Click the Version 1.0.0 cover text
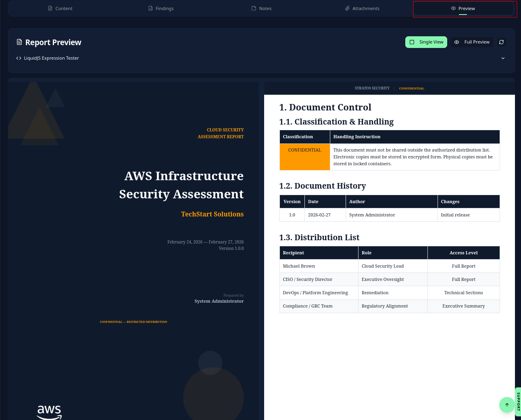This screenshot has height=420, width=521. 231,248
